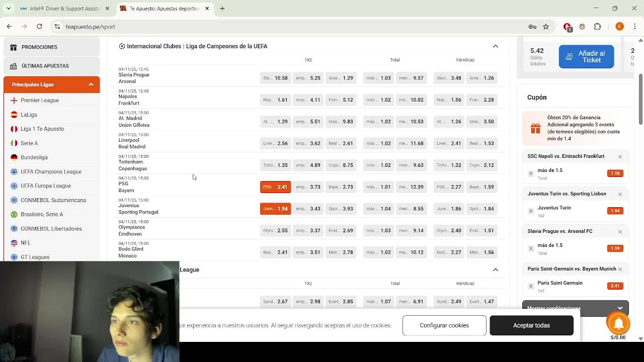
Task: Open the Nápoles vs Frankfurt match
Action: pos(129,100)
